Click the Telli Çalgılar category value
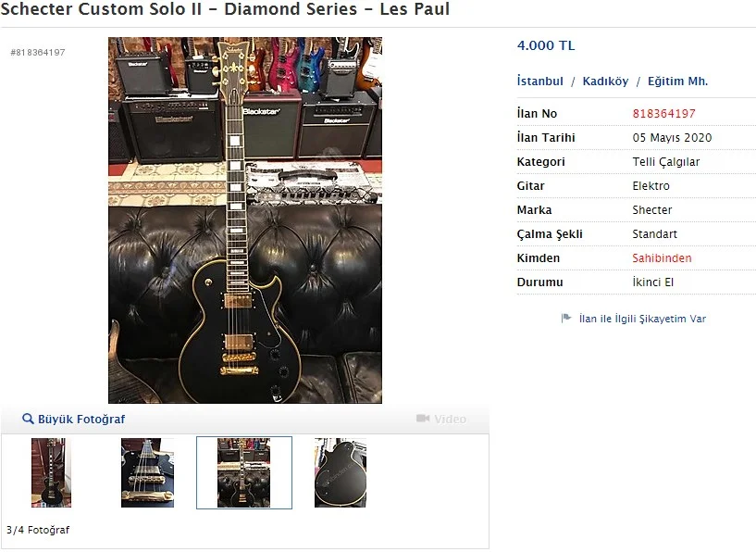The height and width of the screenshot is (552, 756). pos(666,162)
